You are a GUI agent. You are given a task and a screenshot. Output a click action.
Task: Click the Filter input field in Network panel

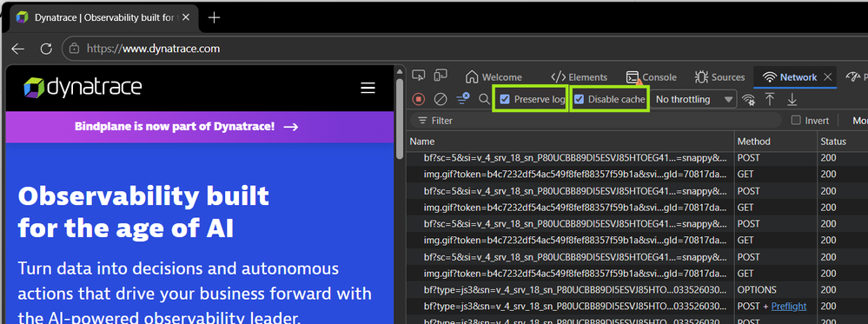(x=595, y=120)
